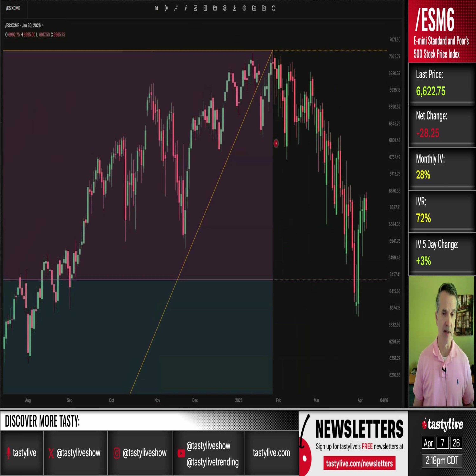Click the Net Change value -28.25
Screen dimensions: 476x476
tap(427, 133)
